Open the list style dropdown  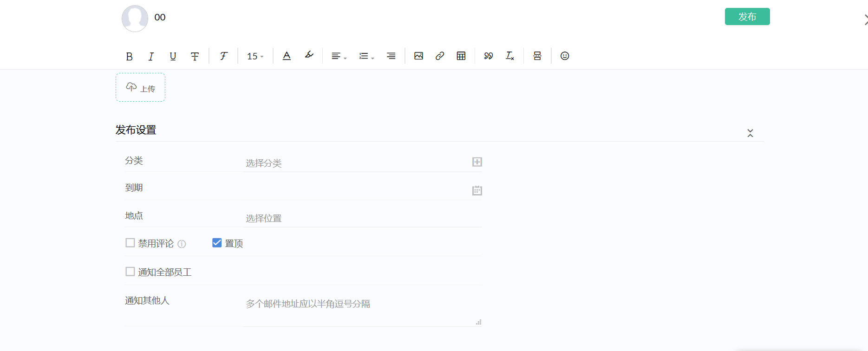point(366,56)
